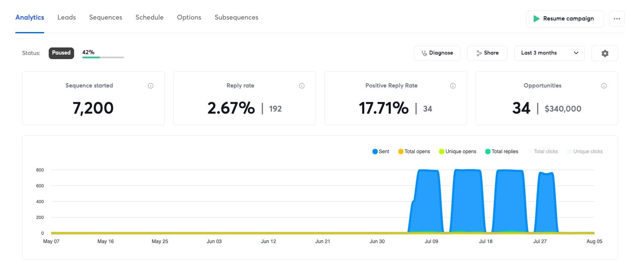Toggle Total opens series in legend

coord(414,152)
